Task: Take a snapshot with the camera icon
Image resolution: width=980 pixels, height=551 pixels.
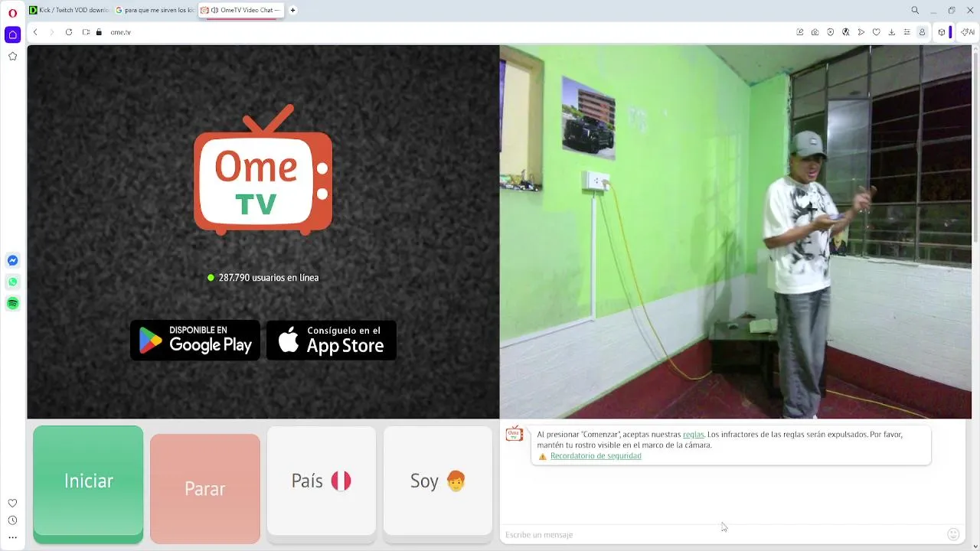Action: [815, 32]
